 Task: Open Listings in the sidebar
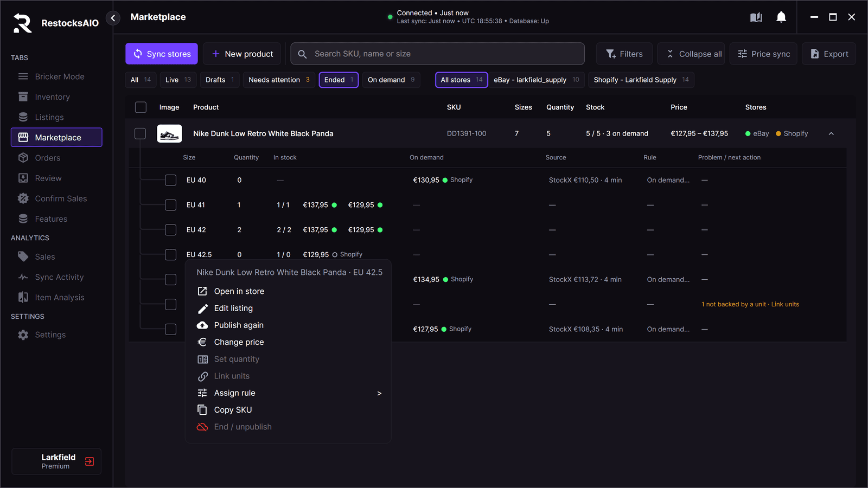[56, 117]
